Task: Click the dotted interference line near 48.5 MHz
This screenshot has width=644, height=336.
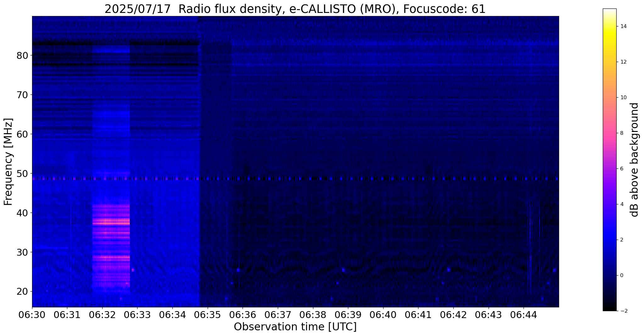Action: pyautogui.click(x=295, y=179)
